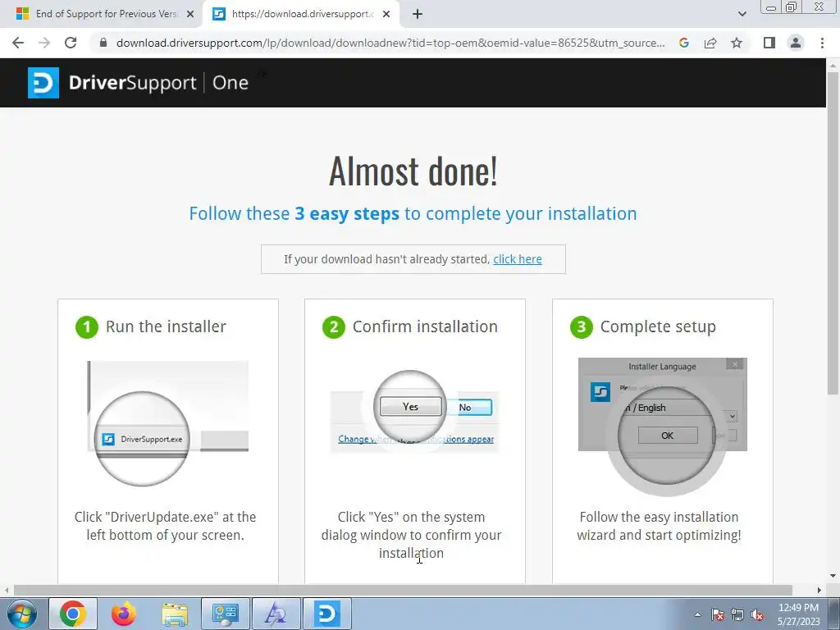Launch Firefox from the taskbar
This screenshot has width=840, height=630.
(x=124, y=614)
